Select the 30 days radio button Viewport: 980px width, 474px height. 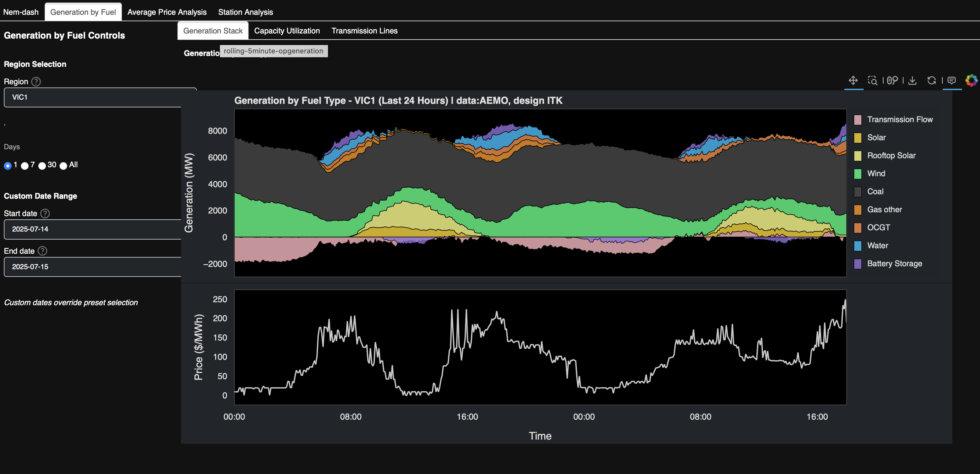[x=42, y=166]
